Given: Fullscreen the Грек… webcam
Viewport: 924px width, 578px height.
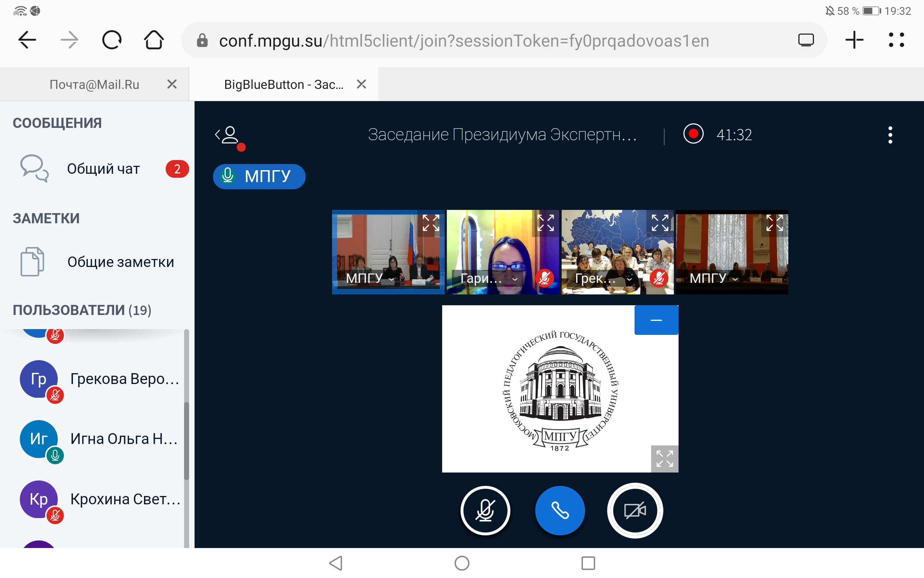Looking at the screenshot, I should pyautogui.click(x=660, y=223).
